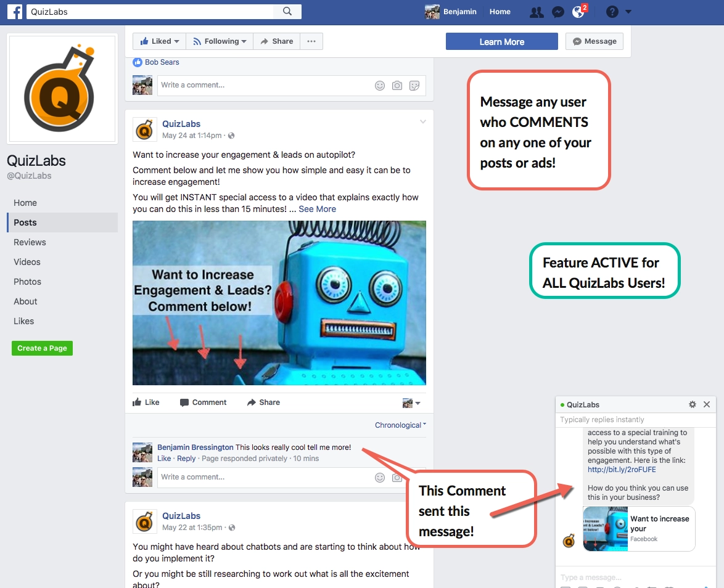724x588 pixels.
Task: Open chat settings gear icon
Action: click(692, 404)
